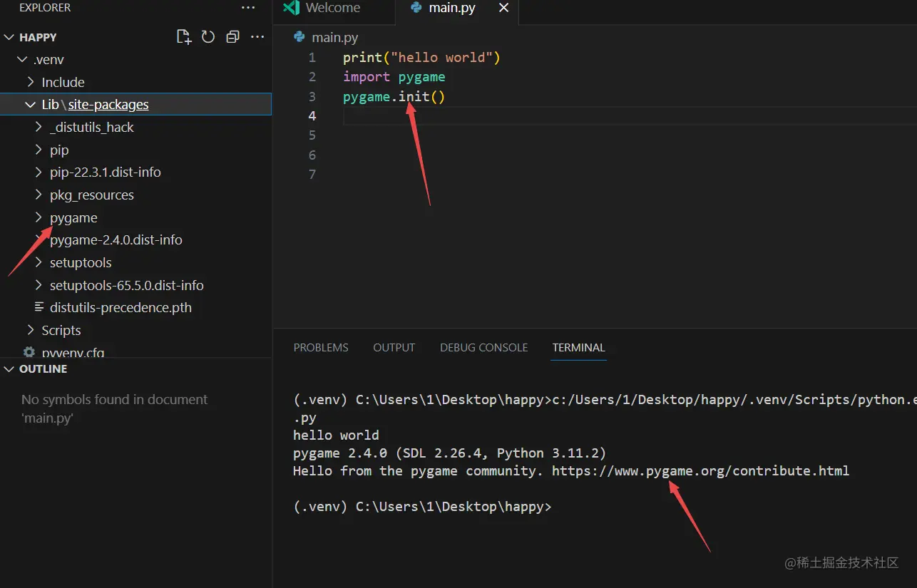The width and height of the screenshot is (917, 588).
Task: Collapse the HAPPY project root folder
Action: pos(9,37)
